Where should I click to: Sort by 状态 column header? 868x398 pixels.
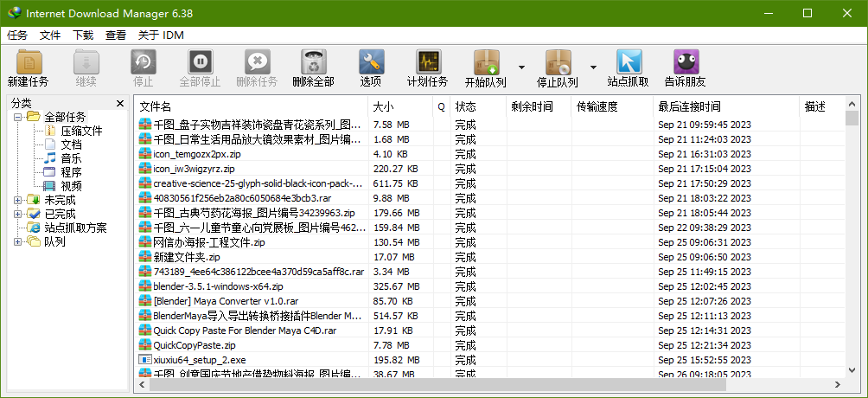click(478, 107)
